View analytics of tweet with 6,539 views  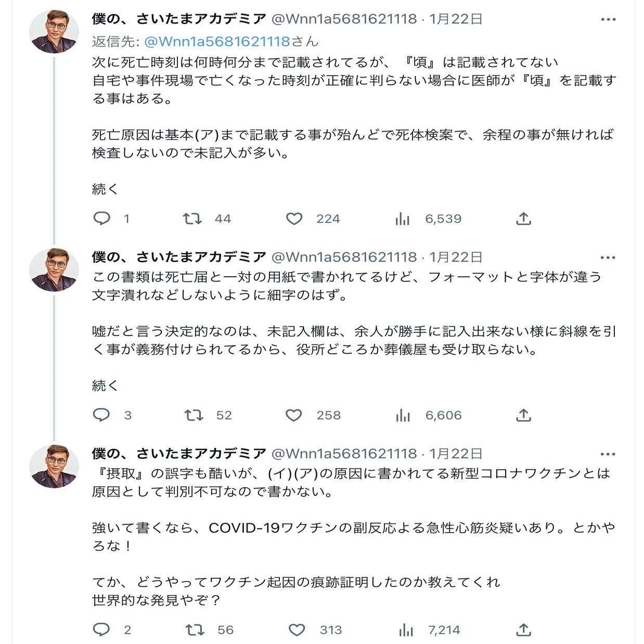(x=402, y=218)
